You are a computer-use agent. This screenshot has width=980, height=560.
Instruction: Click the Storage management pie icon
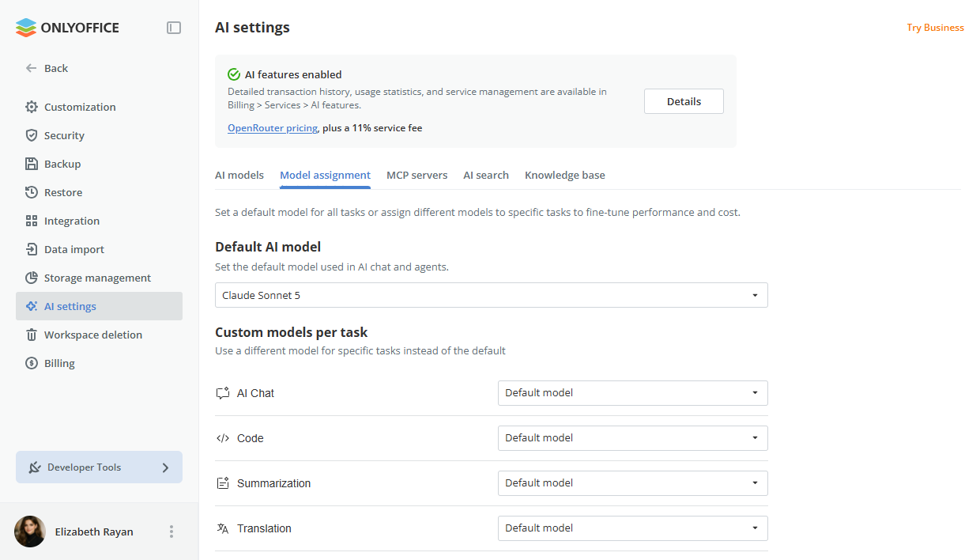[x=32, y=278]
